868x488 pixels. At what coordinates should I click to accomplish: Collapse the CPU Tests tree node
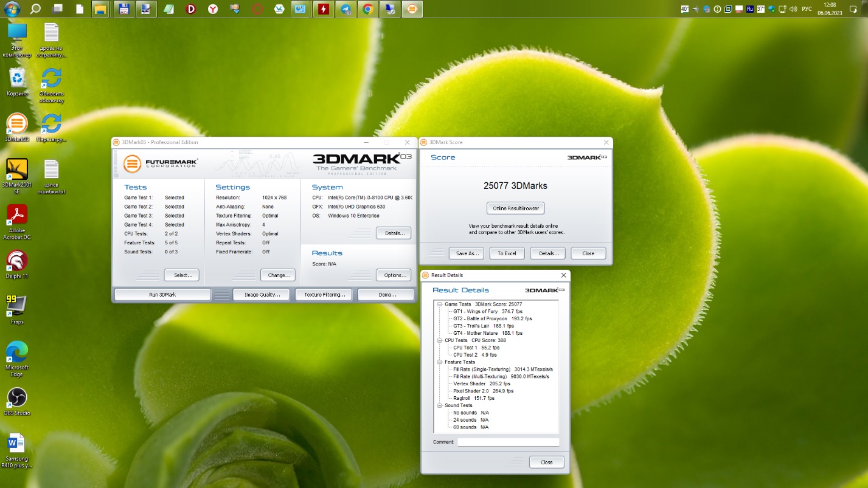point(440,340)
